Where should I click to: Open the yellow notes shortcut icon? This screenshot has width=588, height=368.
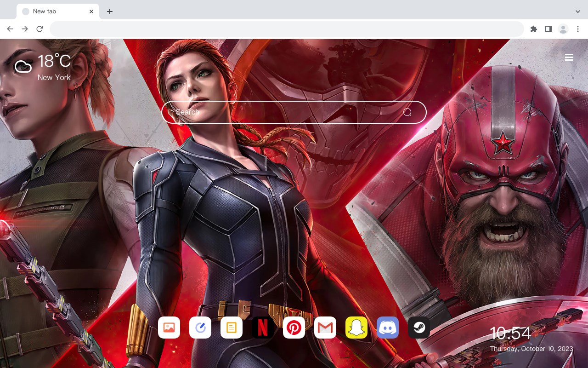[232, 328]
